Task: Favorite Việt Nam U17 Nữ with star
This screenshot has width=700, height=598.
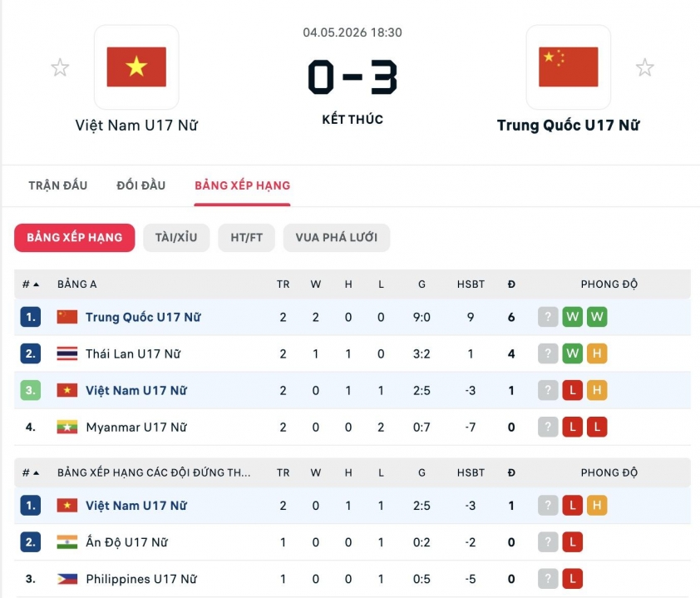Action: 60,68
